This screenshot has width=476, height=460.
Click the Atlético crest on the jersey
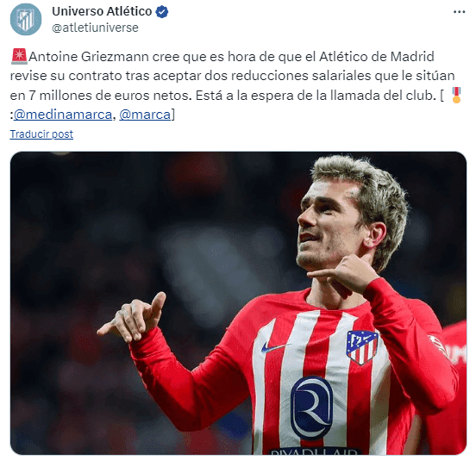362,346
